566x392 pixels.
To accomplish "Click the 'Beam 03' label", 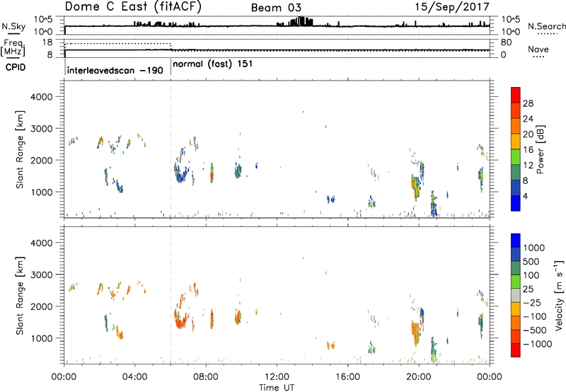I will click(x=276, y=8).
